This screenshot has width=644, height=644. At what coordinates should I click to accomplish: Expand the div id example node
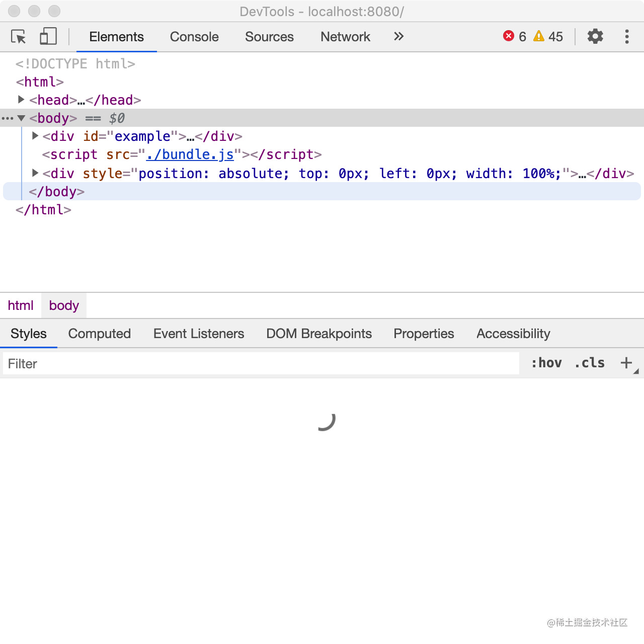point(35,136)
